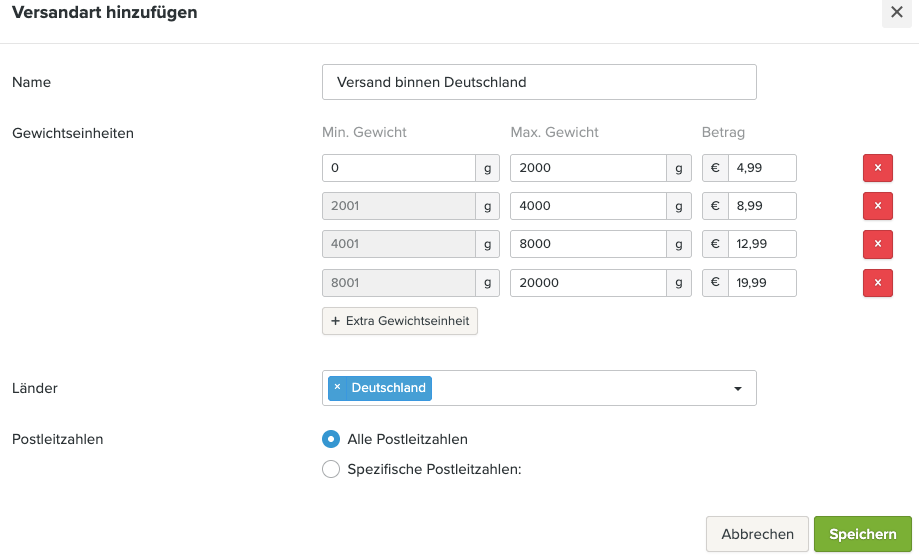Click the Gewichtseinheiten label
This screenshot has height=556, width=919.
[x=73, y=133]
